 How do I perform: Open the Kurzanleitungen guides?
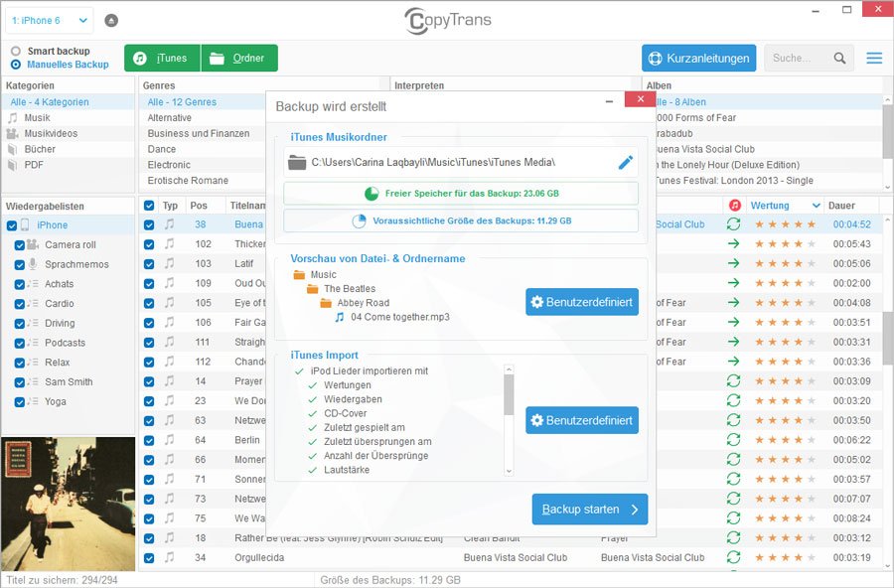pos(698,59)
